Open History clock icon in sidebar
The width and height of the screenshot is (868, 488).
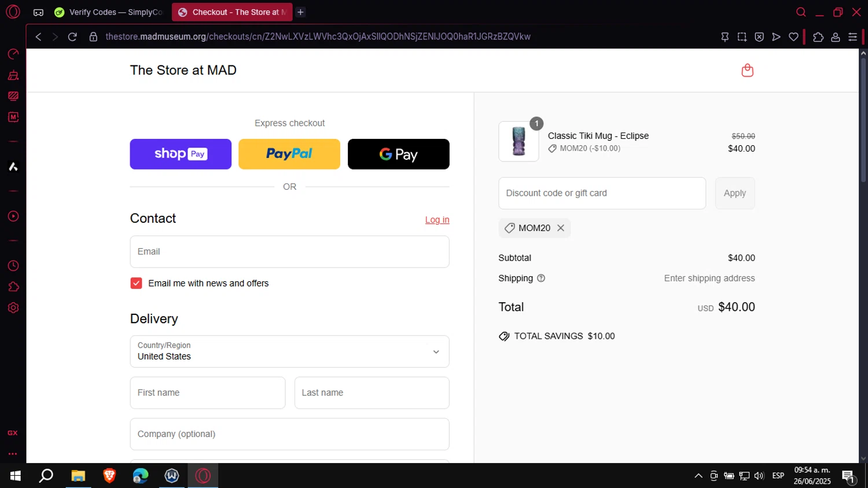(x=13, y=266)
